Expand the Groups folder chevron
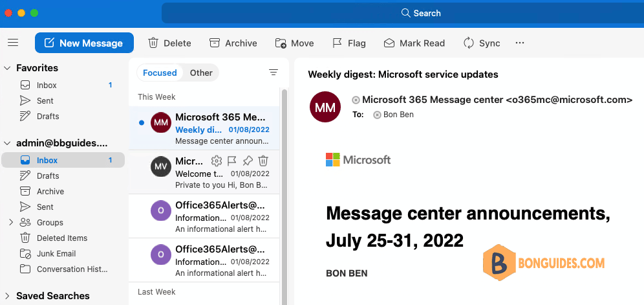644x305 pixels. pos(11,222)
